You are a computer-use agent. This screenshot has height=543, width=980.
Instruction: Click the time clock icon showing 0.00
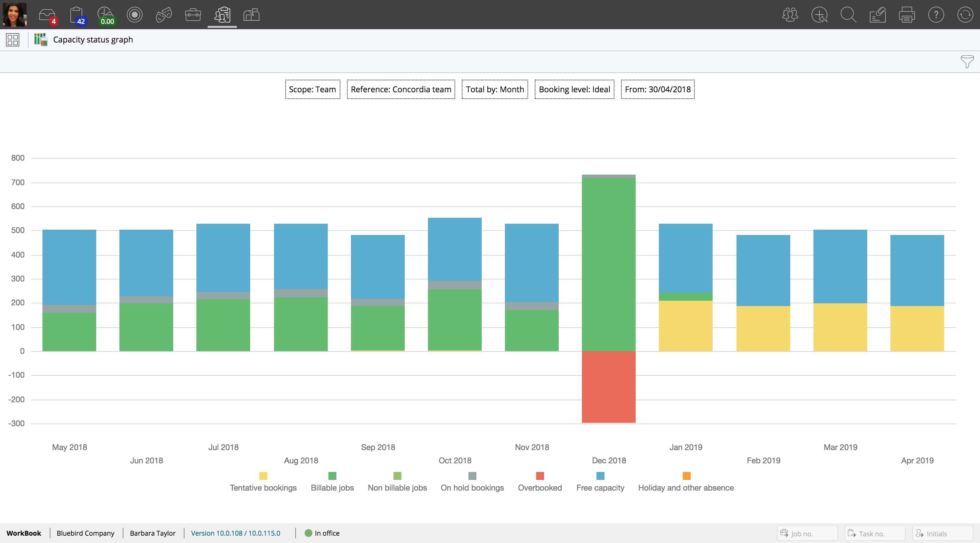(105, 15)
